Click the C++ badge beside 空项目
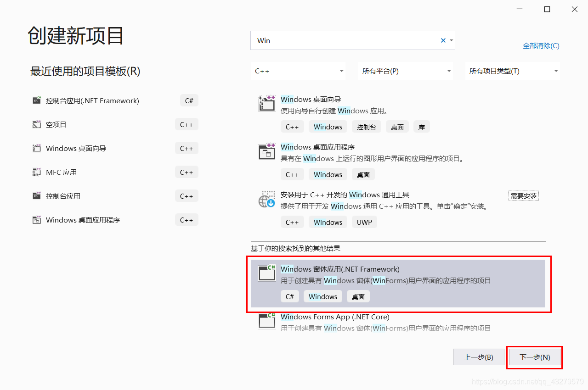Viewport: 588px width, 390px height. [x=187, y=124]
